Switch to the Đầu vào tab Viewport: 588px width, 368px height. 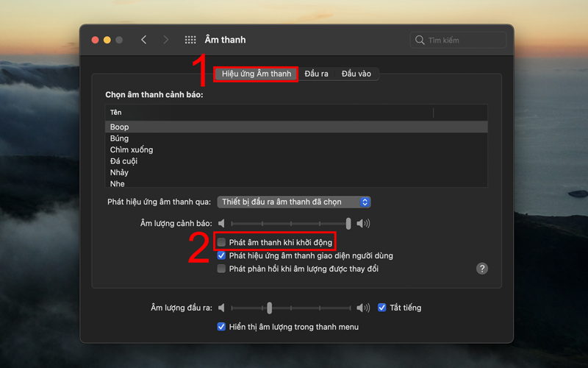pos(356,74)
